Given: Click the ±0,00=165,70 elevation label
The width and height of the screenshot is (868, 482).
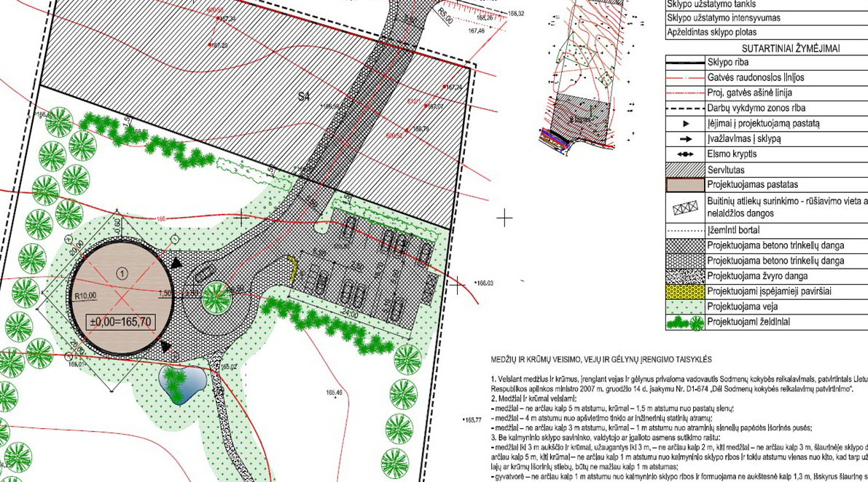Looking at the screenshot, I should (x=121, y=320).
